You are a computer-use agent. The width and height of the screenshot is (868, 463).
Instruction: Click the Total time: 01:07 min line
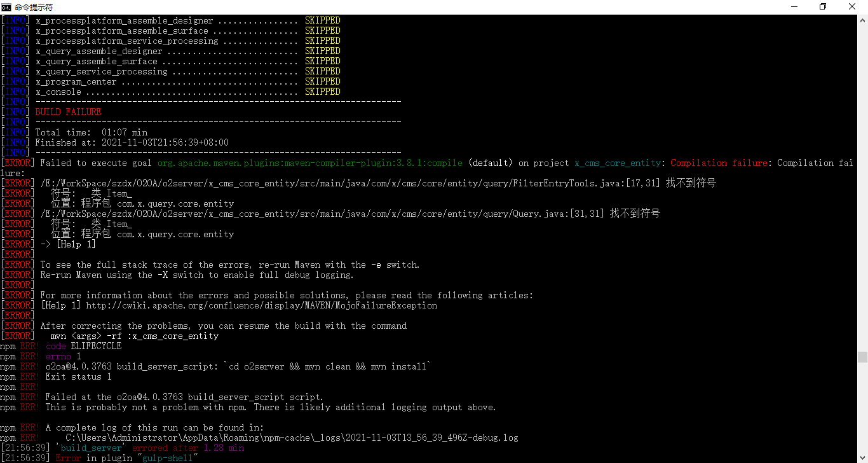tap(92, 132)
